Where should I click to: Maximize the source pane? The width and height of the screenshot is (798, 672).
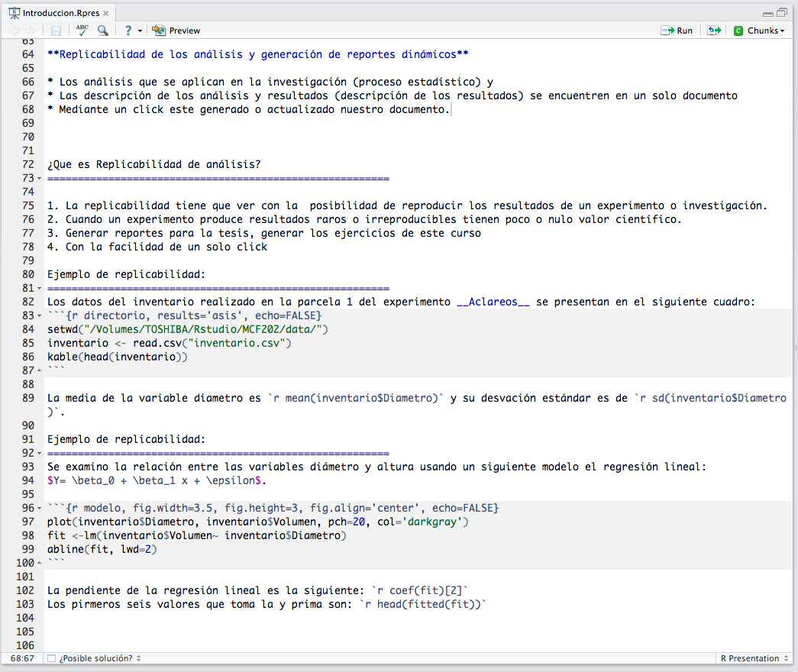tap(782, 13)
